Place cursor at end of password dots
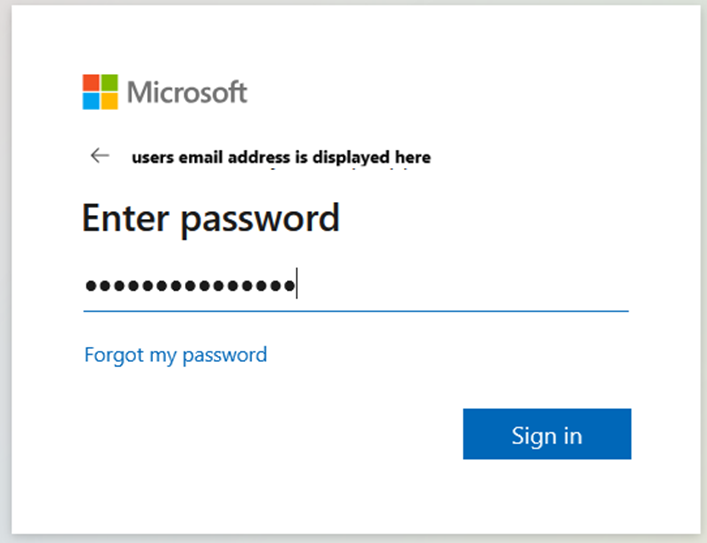Screen dimensions: 707x543 tap(298, 286)
